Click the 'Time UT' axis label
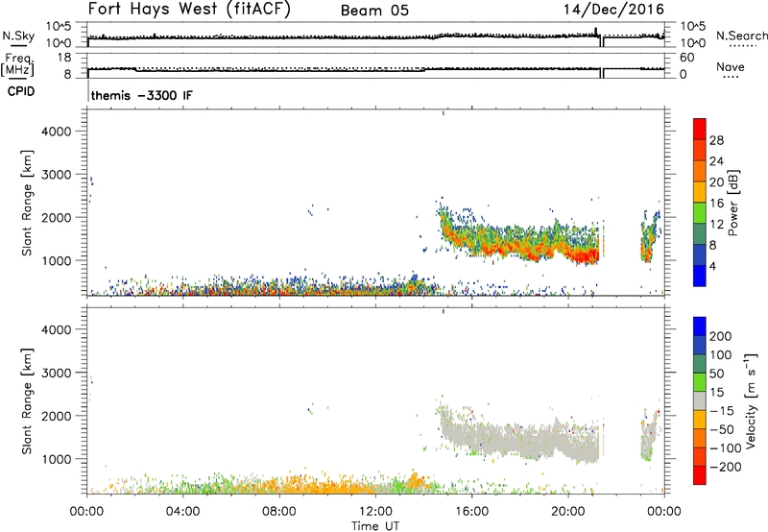This screenshot has width=768, height=532. (375, 526)
